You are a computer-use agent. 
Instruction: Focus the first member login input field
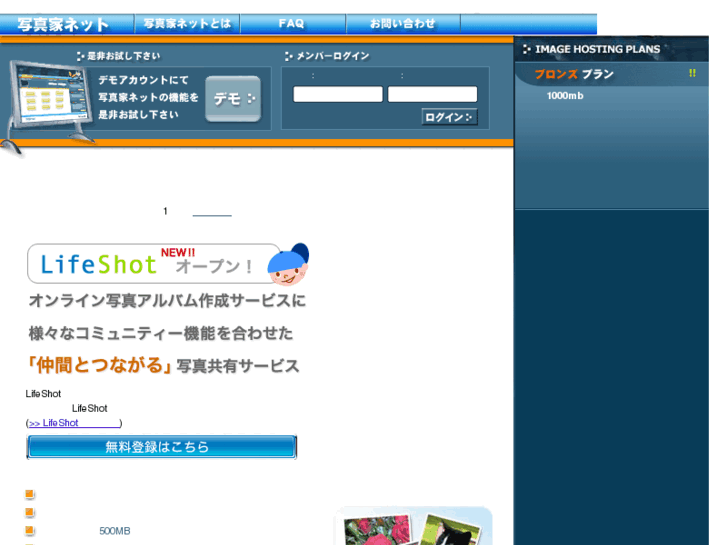[x=338, y=94]
